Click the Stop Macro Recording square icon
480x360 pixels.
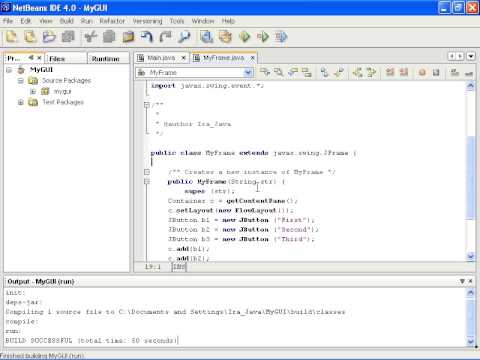pos(436,72)
